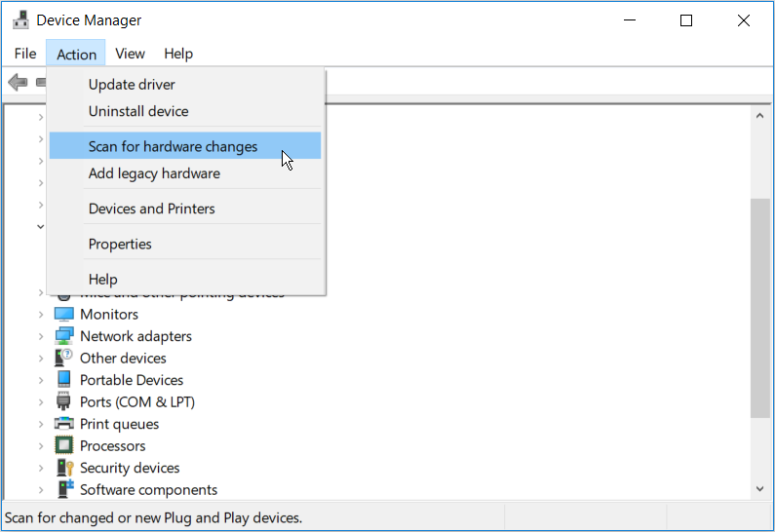775x532 pixels.
Task: Select the Other devices label
Action: tap(123, 358)
